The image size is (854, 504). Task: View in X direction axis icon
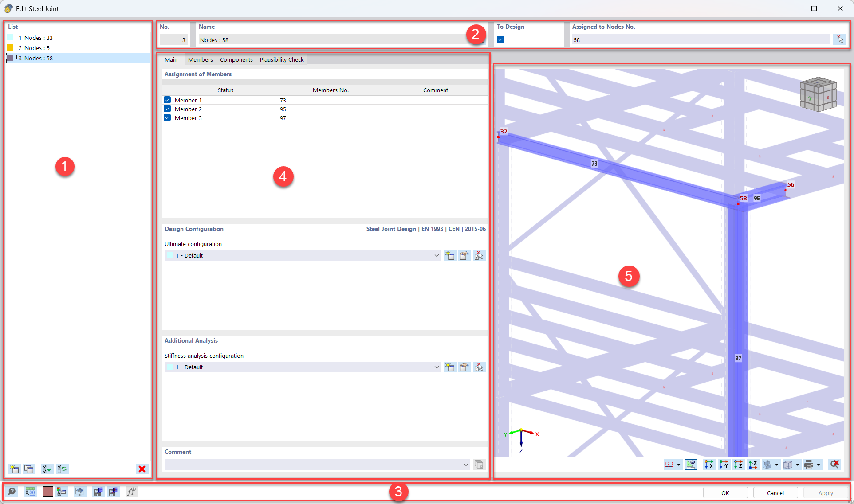[709, 464]
